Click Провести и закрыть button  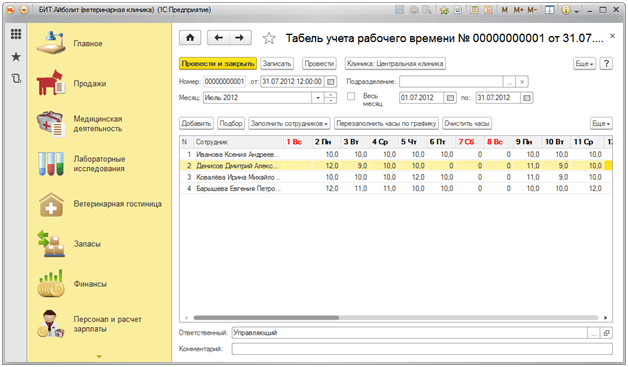point(218,64)
